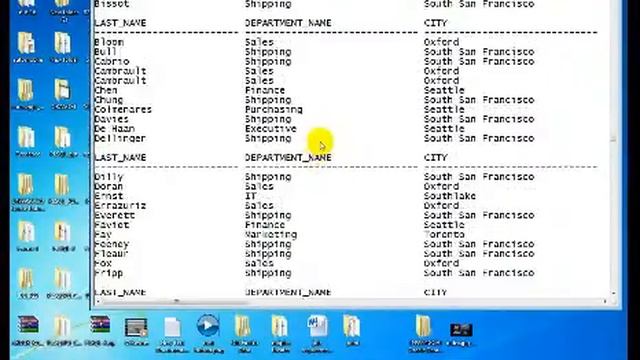Viewport: 640px width, 360px height.
Task: Click the horizontal scrollbar left arrow
Action: pyautogui.click(x=98, y=302)
